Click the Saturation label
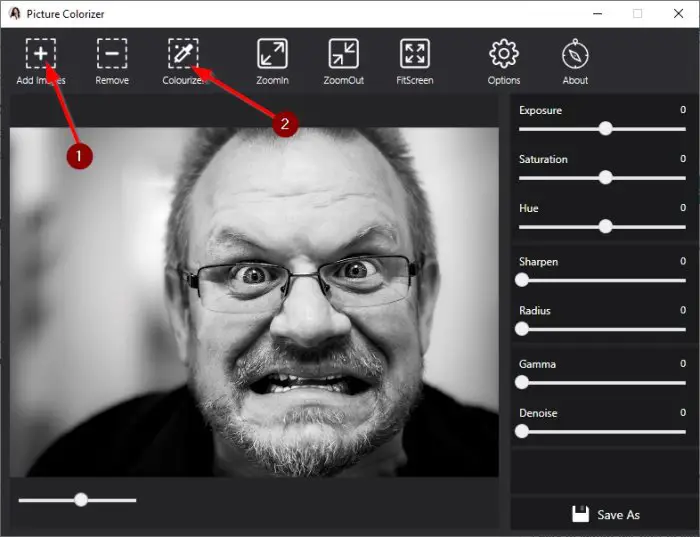700x537 pixels. pyautogui.click(x=543, y=159)
